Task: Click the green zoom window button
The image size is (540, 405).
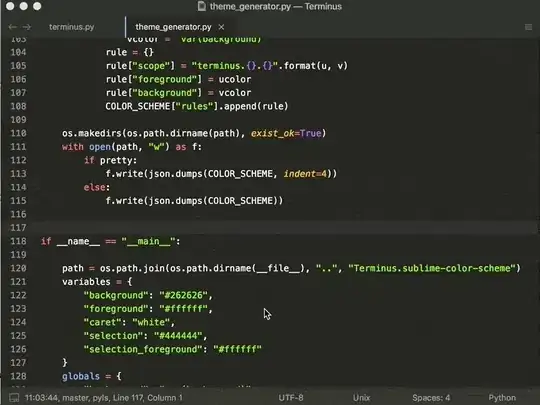Action: point(37,6)
